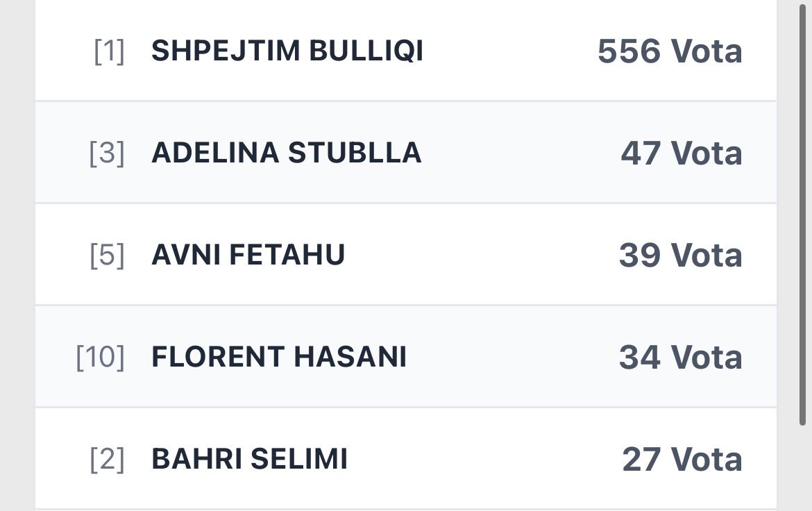Select BAHRI SELIMI candidate name
812x511 pixels.
tap(249, 459)
